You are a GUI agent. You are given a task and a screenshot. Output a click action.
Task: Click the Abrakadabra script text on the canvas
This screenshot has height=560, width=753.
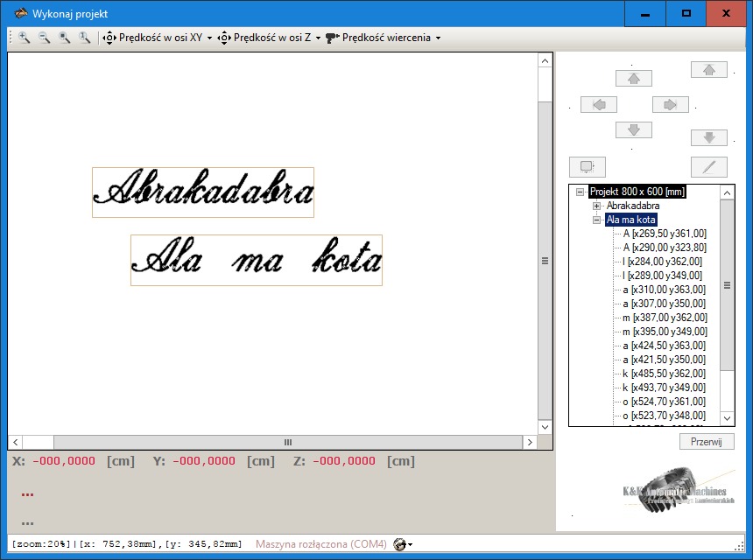point(203,192)
